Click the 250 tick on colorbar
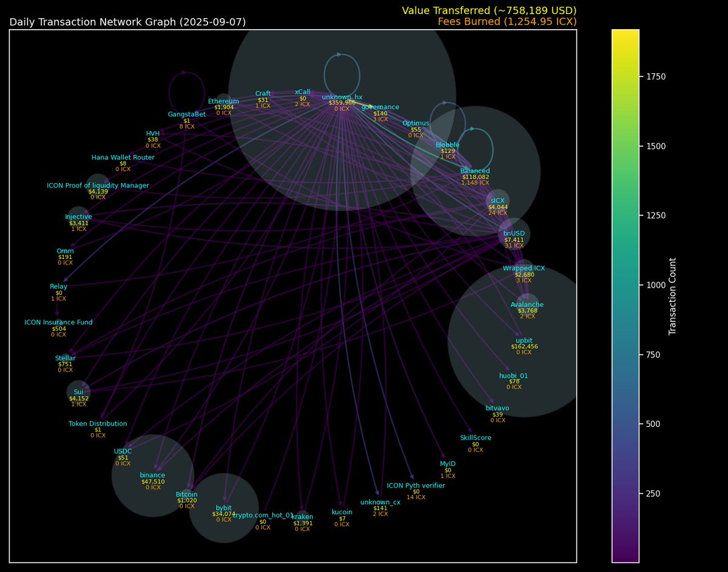 tap(652, 493)
